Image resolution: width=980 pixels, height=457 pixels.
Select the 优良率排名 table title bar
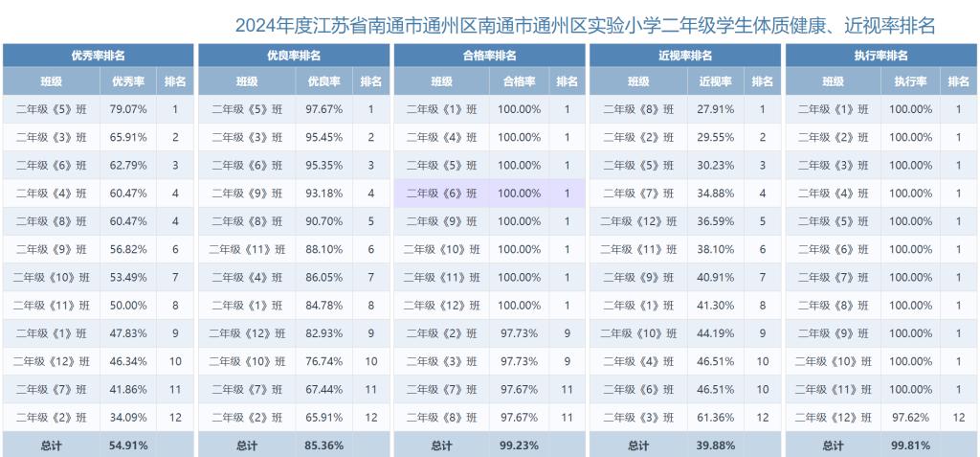(294, 57)
